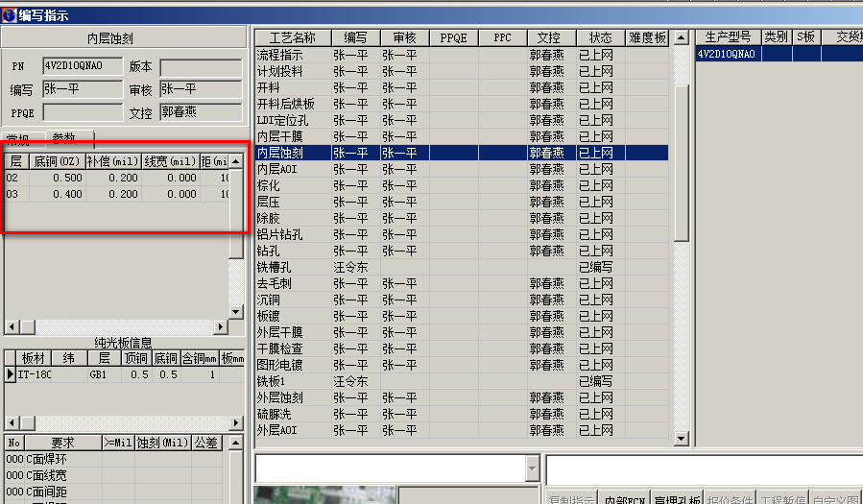The image size is (863, 504).
Task: Select the 内层AOI process row
Action: (462, 170)
